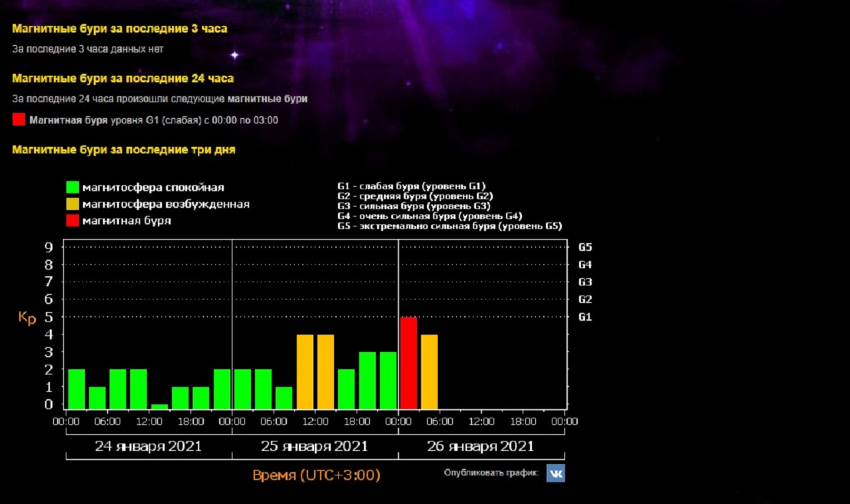Screen dimensions: 850x504
Task: Click the '18:00' tick under 24 января
Action: 191,422
